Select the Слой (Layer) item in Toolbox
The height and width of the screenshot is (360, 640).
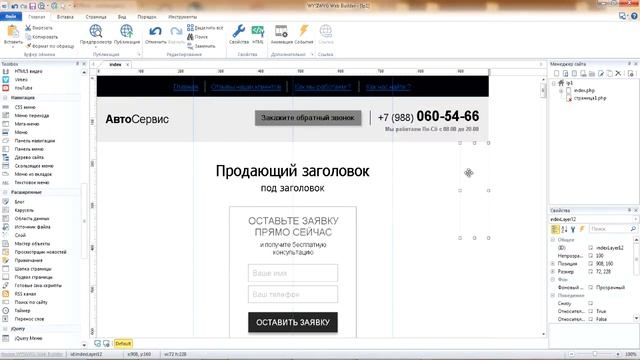click(20, 235)
